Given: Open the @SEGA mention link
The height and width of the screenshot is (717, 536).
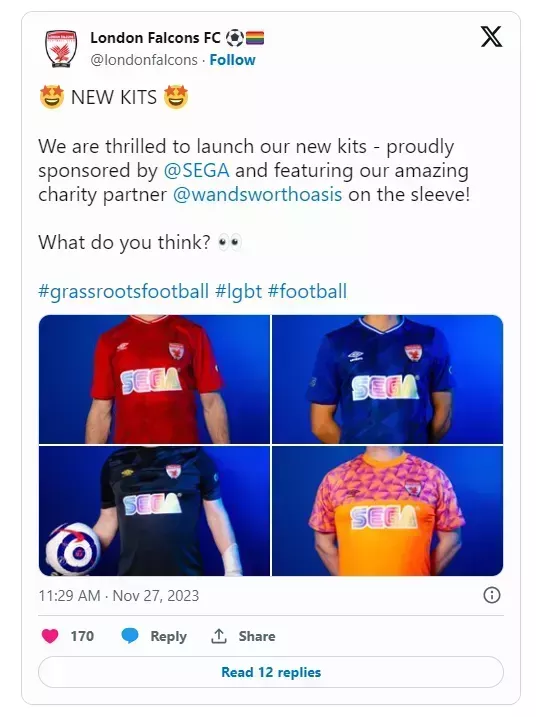Looking at the screenshot, I should (197, 171).
